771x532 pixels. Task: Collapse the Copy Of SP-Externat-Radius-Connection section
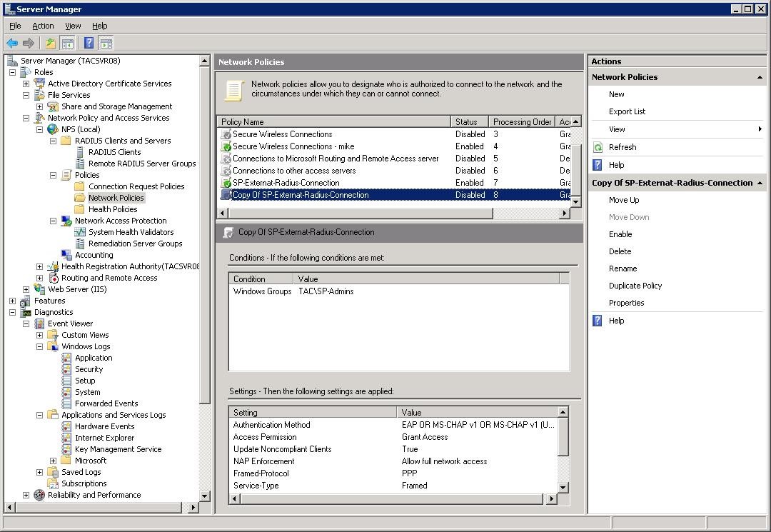[759, 183]
